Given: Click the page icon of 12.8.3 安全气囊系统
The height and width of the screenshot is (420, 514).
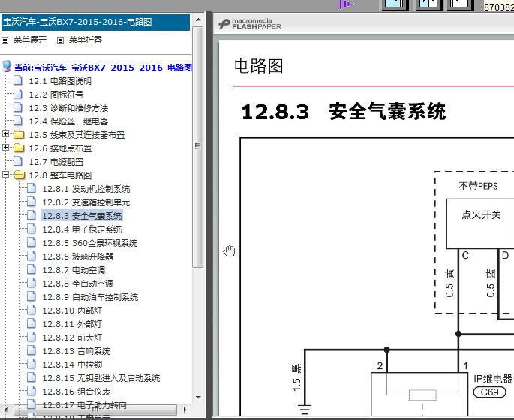Looking at the screenshot, I should [x=32, y=215].
